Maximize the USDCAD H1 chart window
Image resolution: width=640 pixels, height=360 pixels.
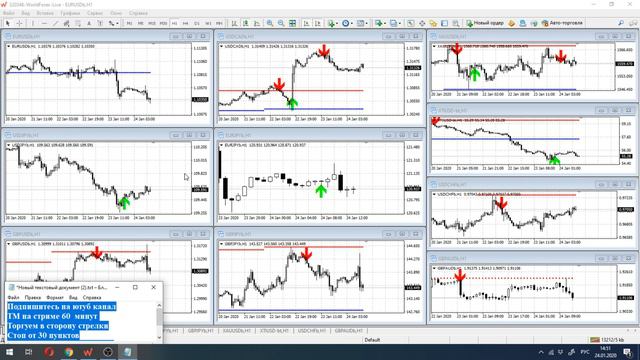pos(402,36)
